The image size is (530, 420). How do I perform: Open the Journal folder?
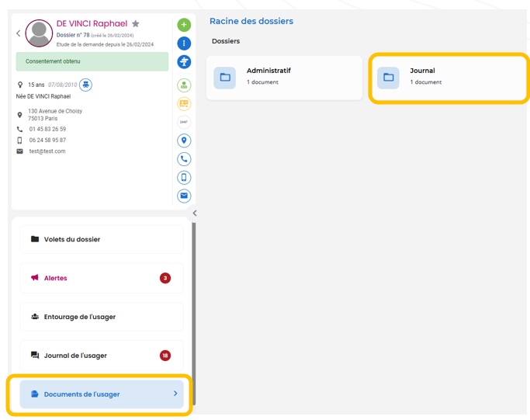[x=449, y=77]
